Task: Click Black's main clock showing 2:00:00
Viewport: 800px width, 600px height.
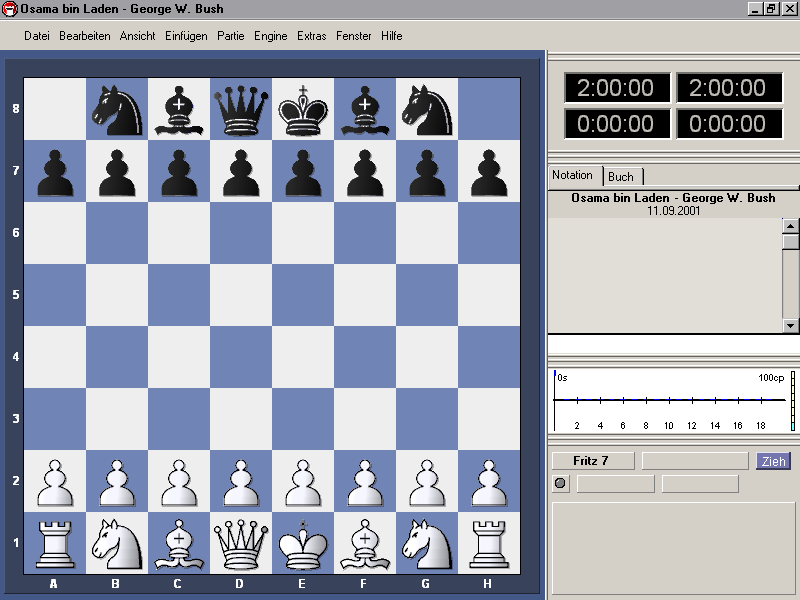Action: coord(729,88)
